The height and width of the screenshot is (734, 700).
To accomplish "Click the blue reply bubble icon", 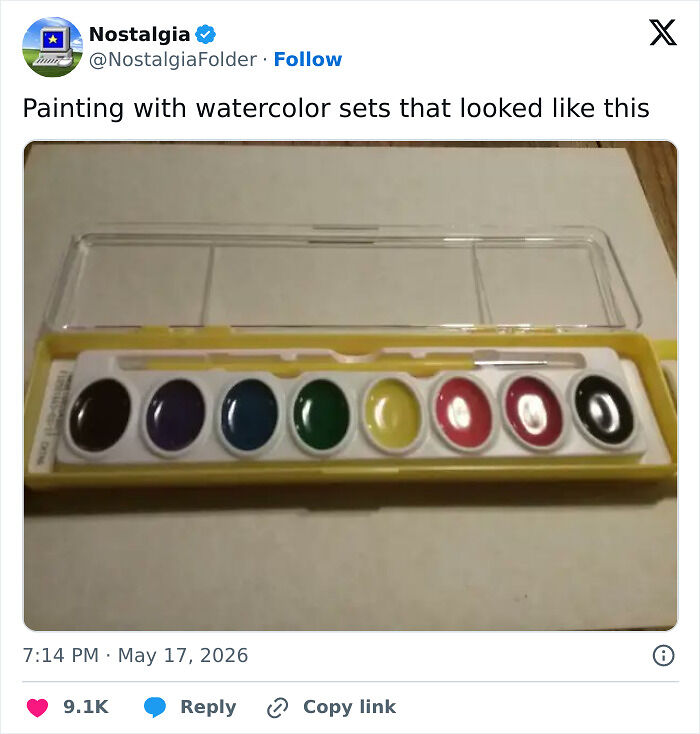I will pos(155,707).
